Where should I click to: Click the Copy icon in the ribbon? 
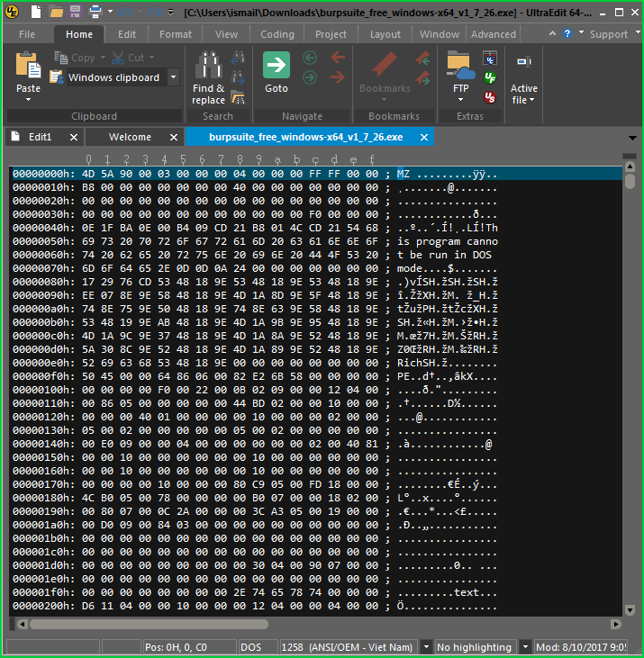(x=61, y=58)
